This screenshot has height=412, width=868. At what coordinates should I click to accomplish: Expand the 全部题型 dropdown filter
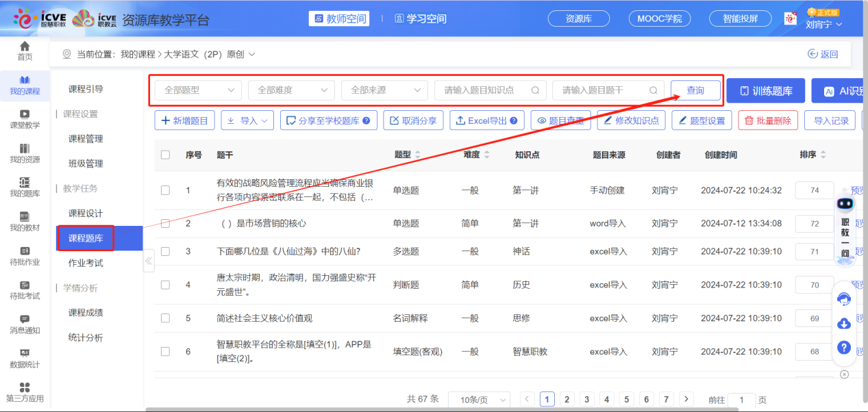[198, 90]
